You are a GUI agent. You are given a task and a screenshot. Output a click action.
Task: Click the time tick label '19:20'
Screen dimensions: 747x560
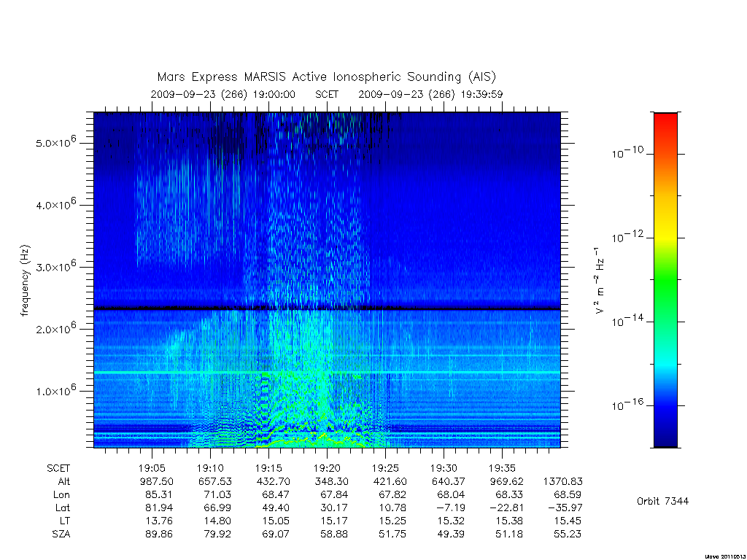(327, 468)
